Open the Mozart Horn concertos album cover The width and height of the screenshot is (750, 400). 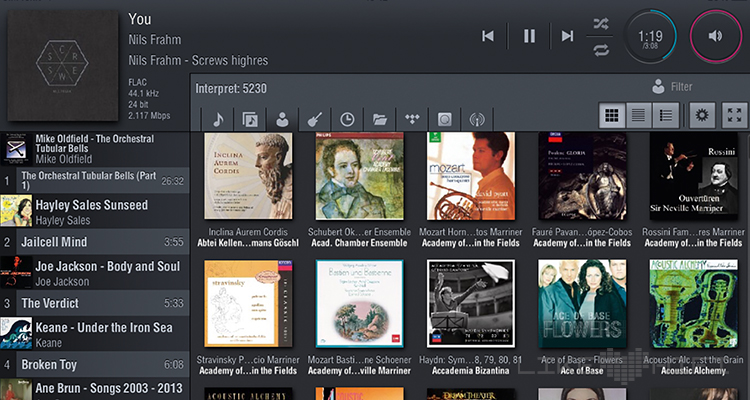[x=471, y=176]
